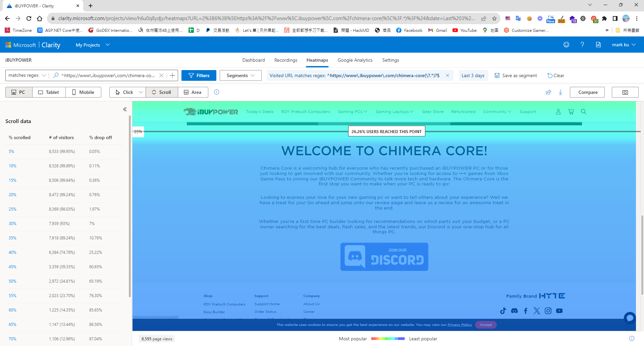
Task: Click the popularity color gradient legend
Action: pos(388,339)
